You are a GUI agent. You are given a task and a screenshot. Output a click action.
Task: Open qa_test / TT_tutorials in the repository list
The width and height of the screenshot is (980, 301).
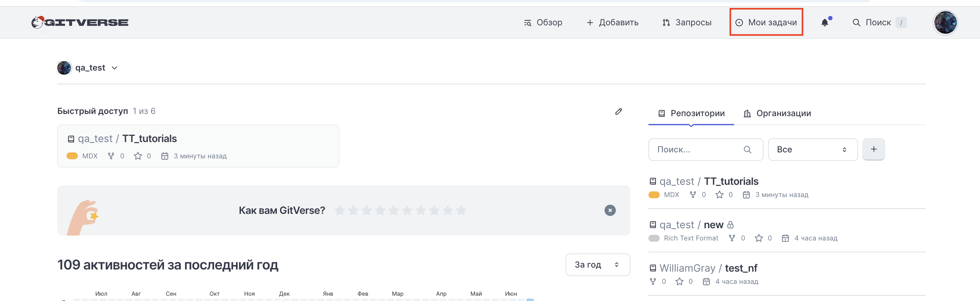pyautogui.click(x=709, y=181)
